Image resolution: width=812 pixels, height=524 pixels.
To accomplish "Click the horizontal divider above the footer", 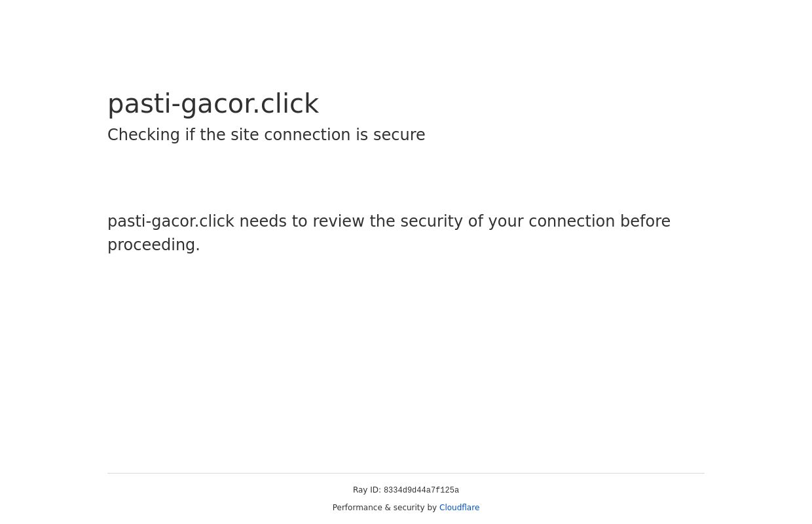I will (x=406, y=473).
